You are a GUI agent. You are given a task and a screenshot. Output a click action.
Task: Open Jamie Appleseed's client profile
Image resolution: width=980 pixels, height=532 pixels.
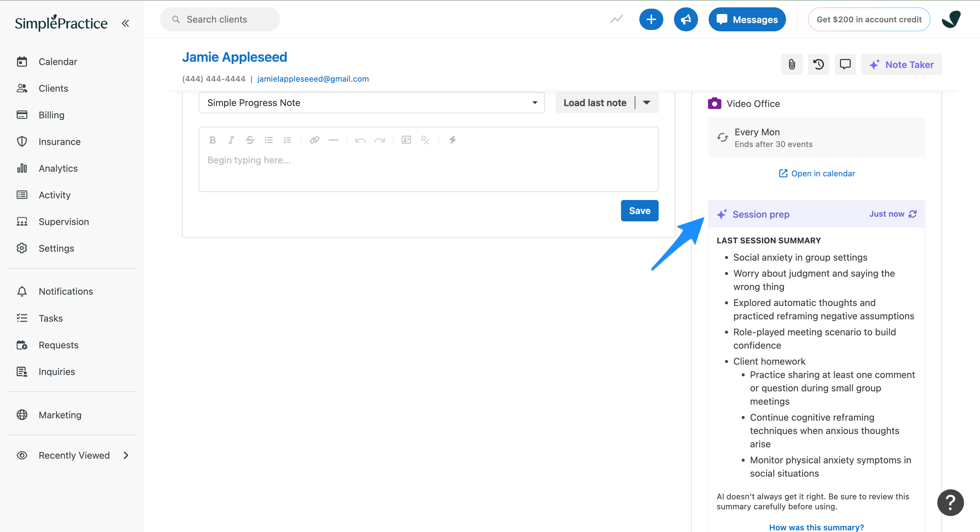(x=234, y=57)
